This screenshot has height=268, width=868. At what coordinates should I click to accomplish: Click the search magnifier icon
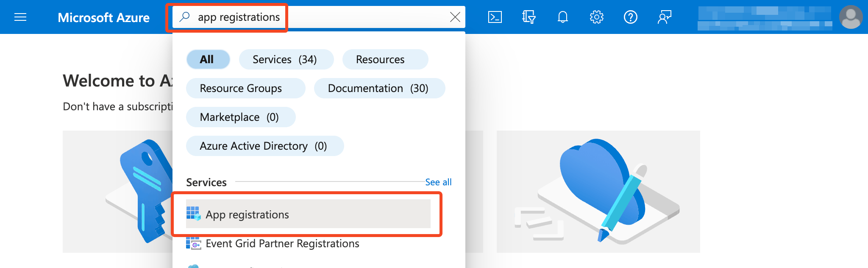(x=184, y=17)
